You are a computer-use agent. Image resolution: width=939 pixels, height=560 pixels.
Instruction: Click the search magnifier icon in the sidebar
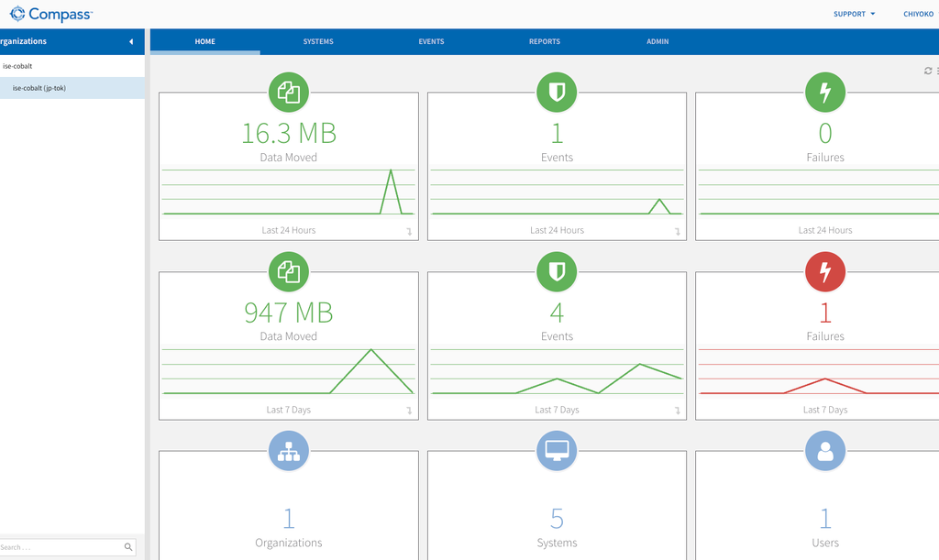click(x=128, y=547)
